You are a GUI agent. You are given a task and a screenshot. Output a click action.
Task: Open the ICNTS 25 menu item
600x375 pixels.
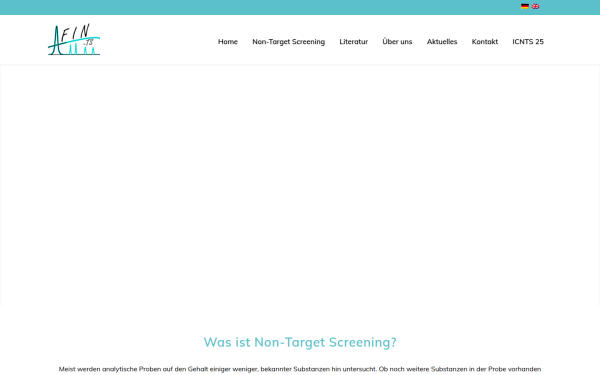pos(528,42)
